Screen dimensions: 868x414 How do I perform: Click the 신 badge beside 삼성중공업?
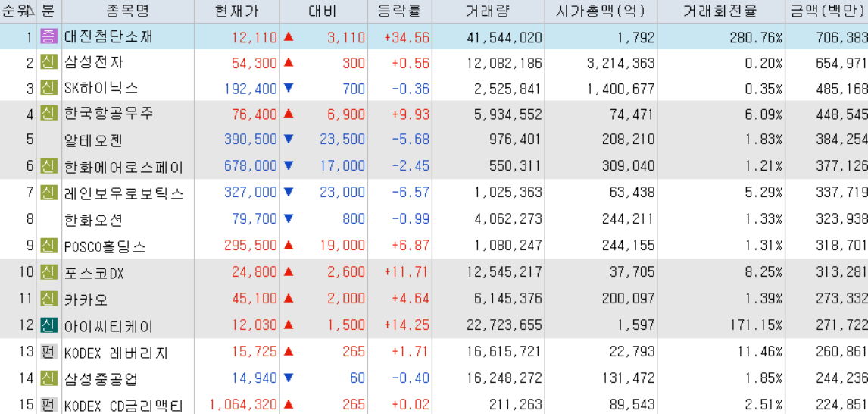point(48,378)
